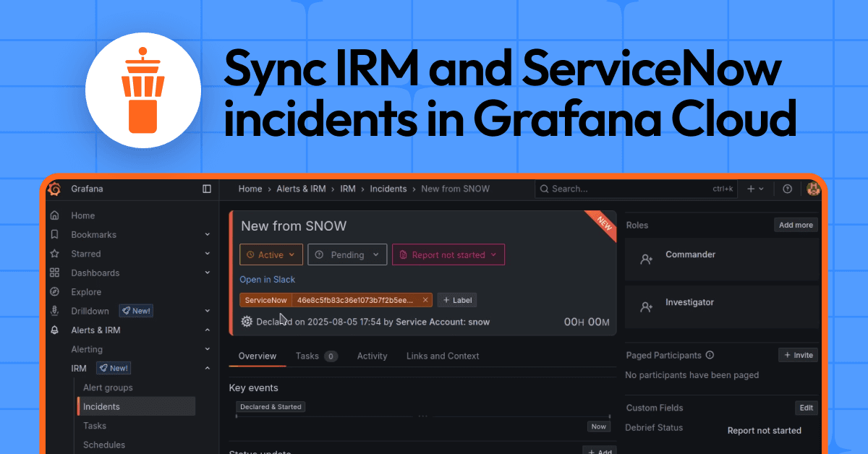
Task: Select the Explore compass icon
Action: click(54, 291)
